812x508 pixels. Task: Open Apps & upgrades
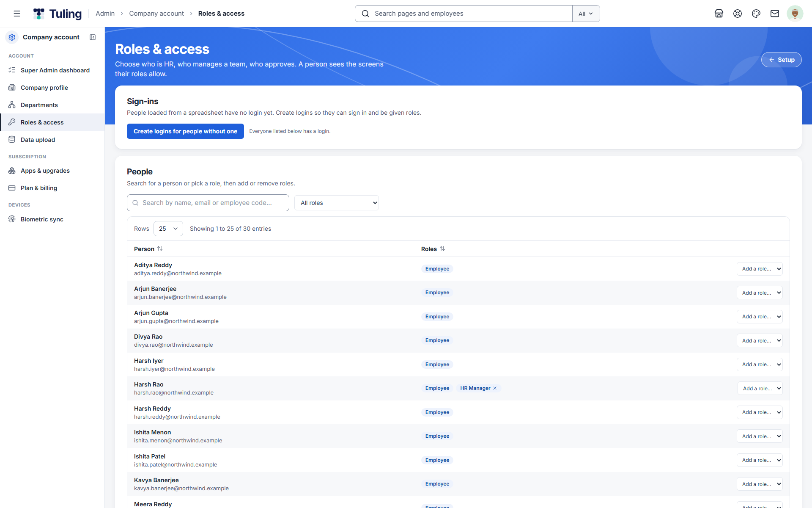(x=52, y=171)
